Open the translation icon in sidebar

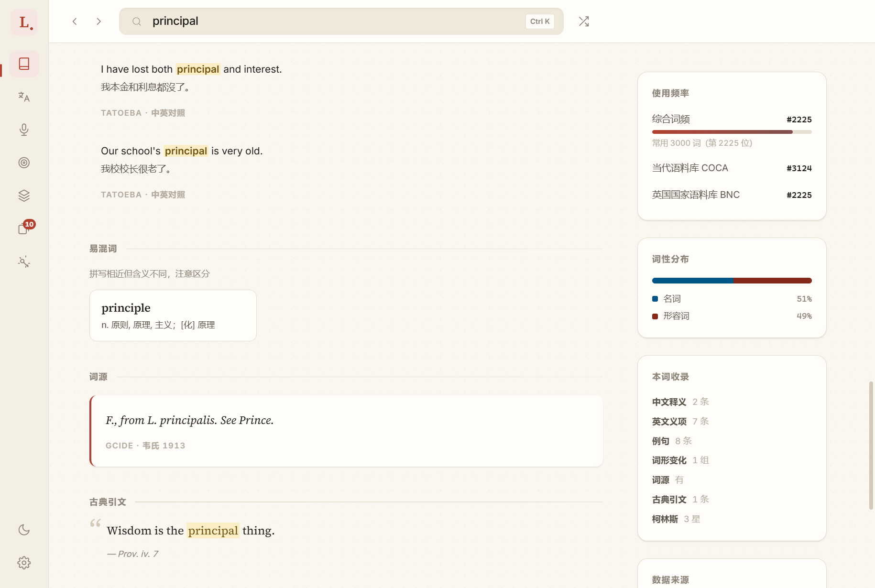(x=24, y=97)
